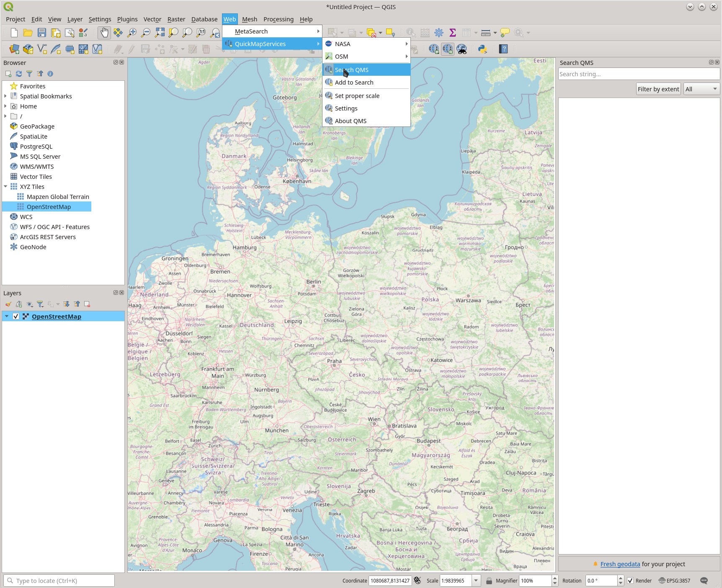Open the All category dropdown in Search QMS
This screenshot has height=588, width=722.
coord(701,89)
